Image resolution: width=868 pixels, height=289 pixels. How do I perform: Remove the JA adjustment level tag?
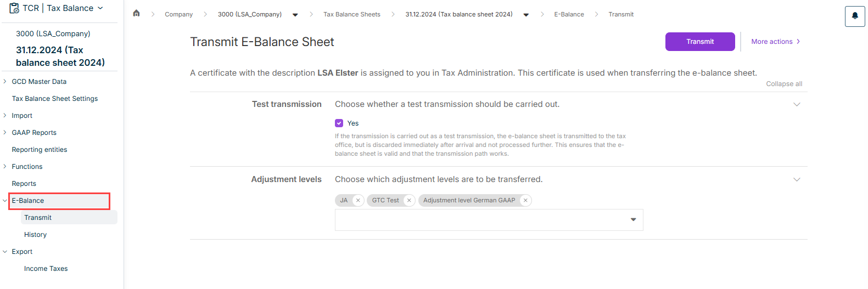pyautogui.click(x=358, y=200)
